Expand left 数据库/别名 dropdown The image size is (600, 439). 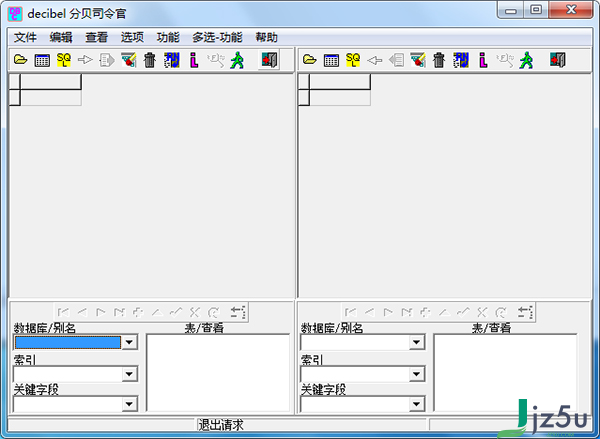pos(129,342)
